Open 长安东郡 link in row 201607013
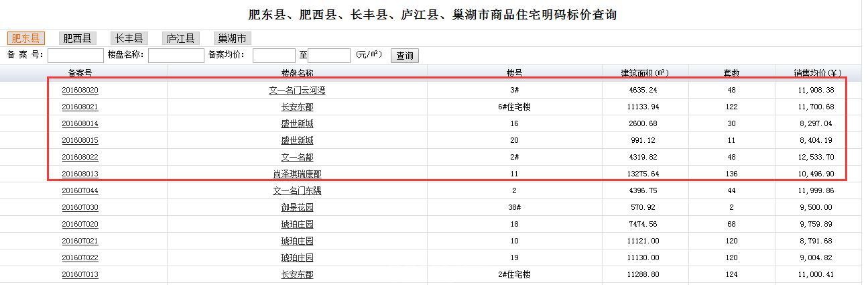Screen dimensions: 868x285 coord(297,275)
